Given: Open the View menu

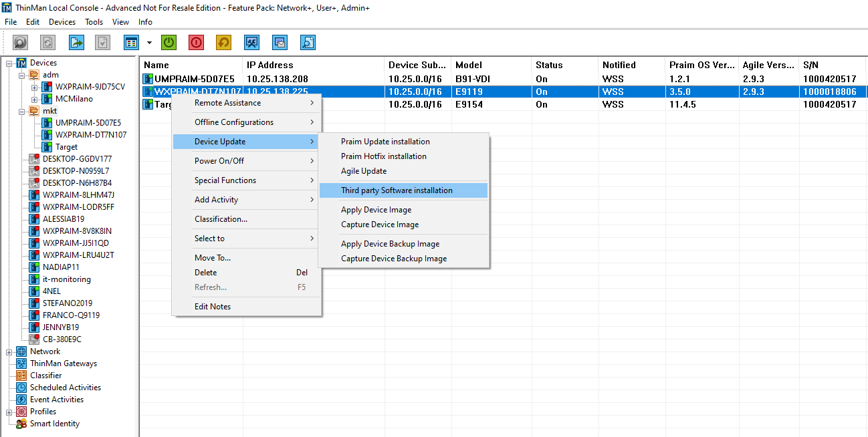Looking at the screenshot, I should [x=121, y=22].
